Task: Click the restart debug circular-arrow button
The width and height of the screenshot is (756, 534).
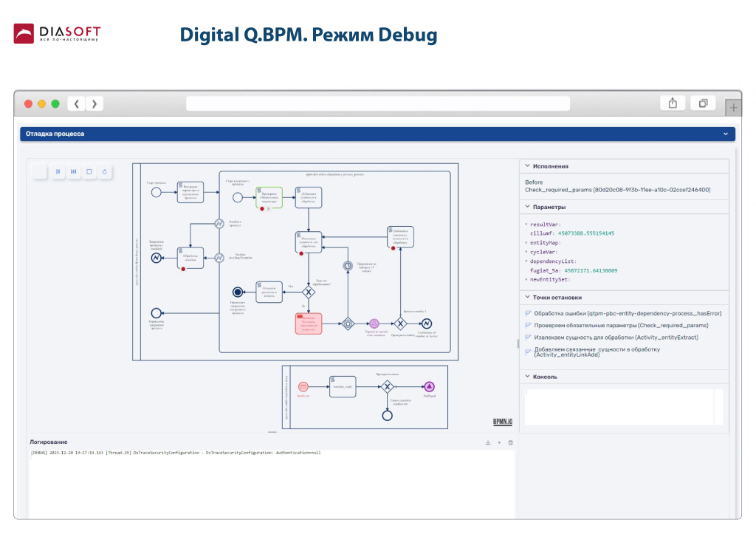Action: point(105,172)
